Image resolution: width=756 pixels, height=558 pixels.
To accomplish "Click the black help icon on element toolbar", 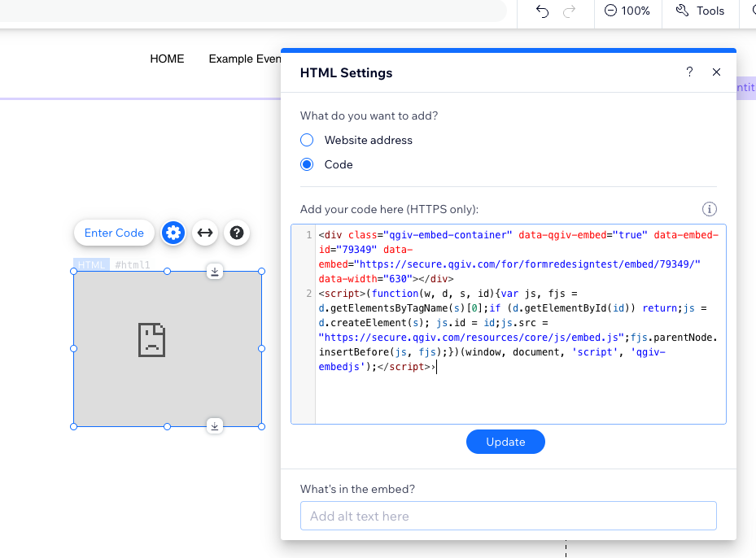I will pyautogui.click(x=237, y=233).
